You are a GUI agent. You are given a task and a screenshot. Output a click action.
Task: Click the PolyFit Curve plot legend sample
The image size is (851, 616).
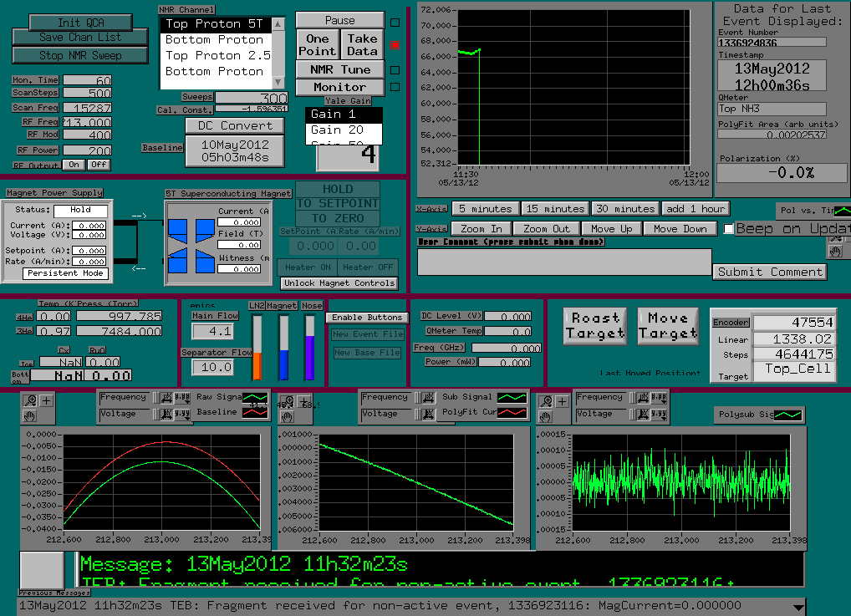click(x=512, y=412)
